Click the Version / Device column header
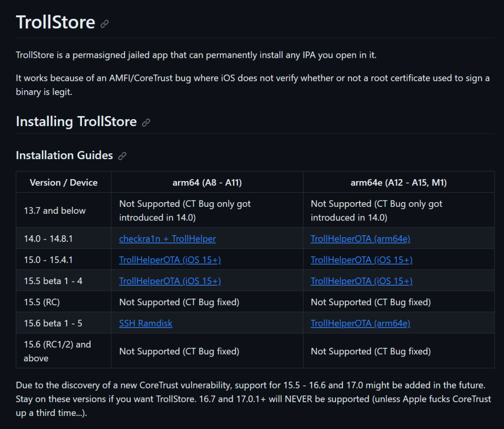The height and width of the screenshot is (429, 504). [x=64, y=183]
